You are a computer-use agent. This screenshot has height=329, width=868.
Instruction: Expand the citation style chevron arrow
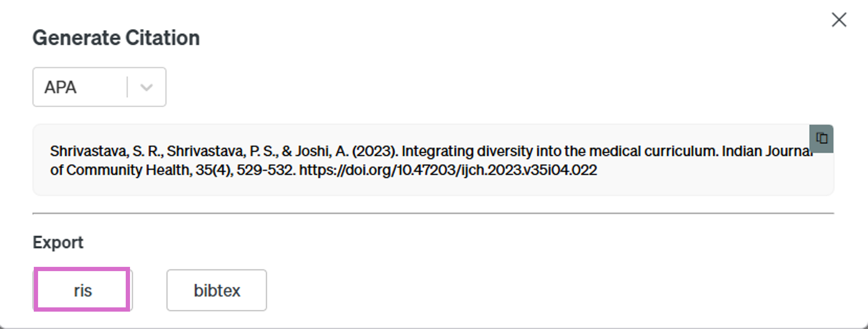(146, 87)
